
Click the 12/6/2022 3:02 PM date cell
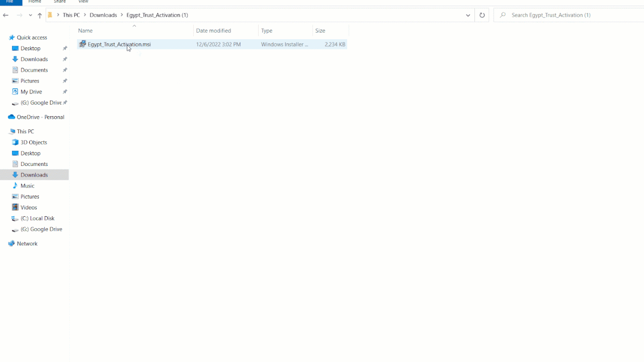218,44
